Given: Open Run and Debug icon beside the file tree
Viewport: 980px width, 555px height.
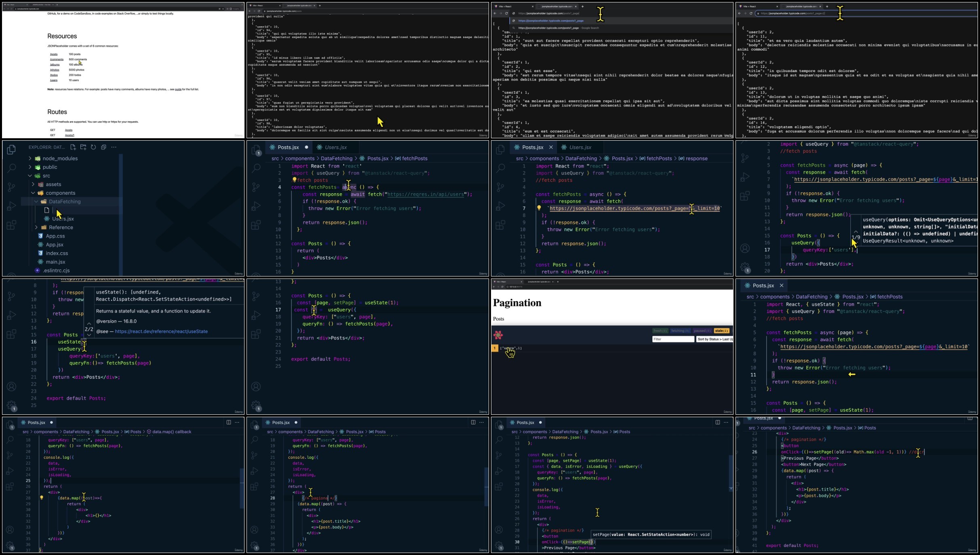Looking at the screenshot, I should click(11, 206).
